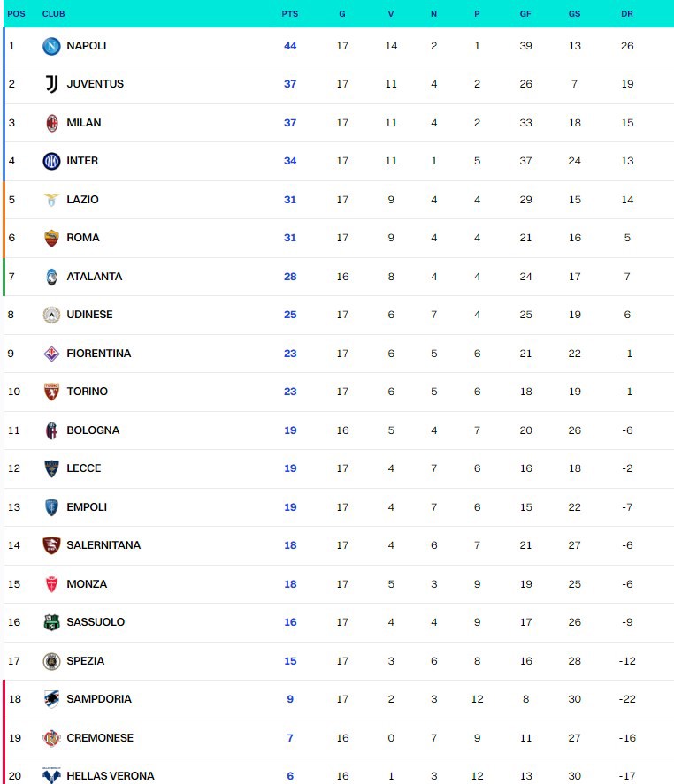Click the Fiorentina diamond crest
This screenshot has height=784, width=674.
(x=51, y=354)
